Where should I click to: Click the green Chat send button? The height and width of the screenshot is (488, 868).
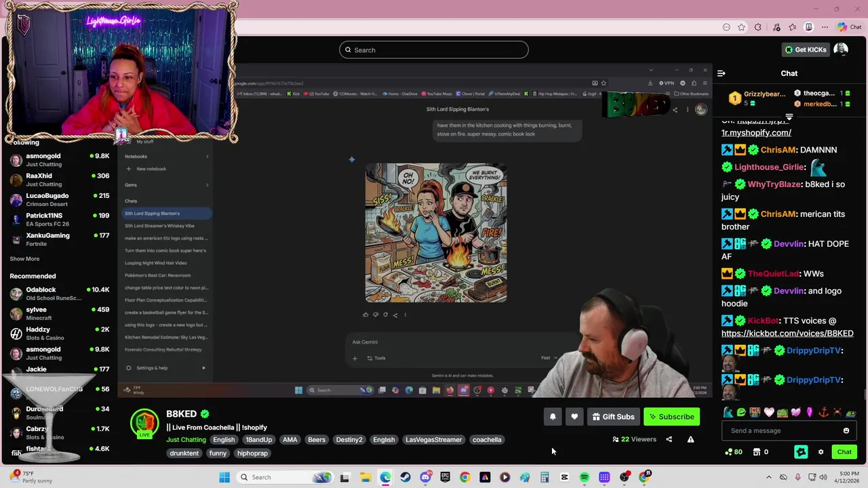[x=844, y=452]
